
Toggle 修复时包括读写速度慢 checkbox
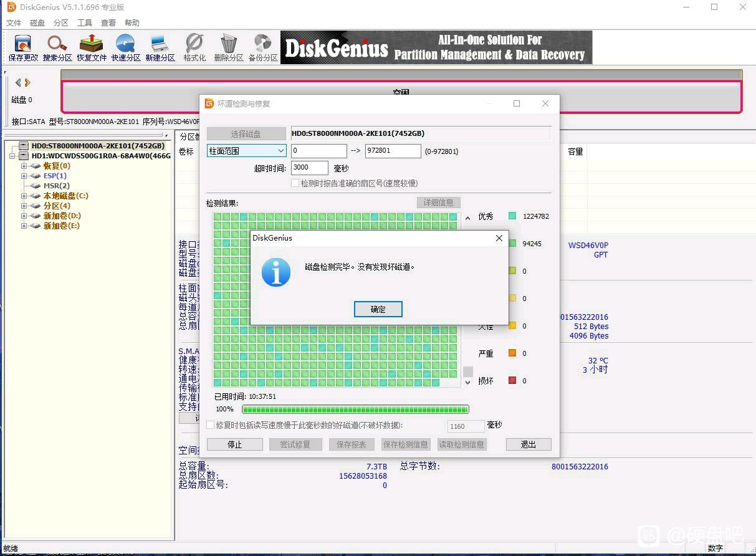pos(211,425)
